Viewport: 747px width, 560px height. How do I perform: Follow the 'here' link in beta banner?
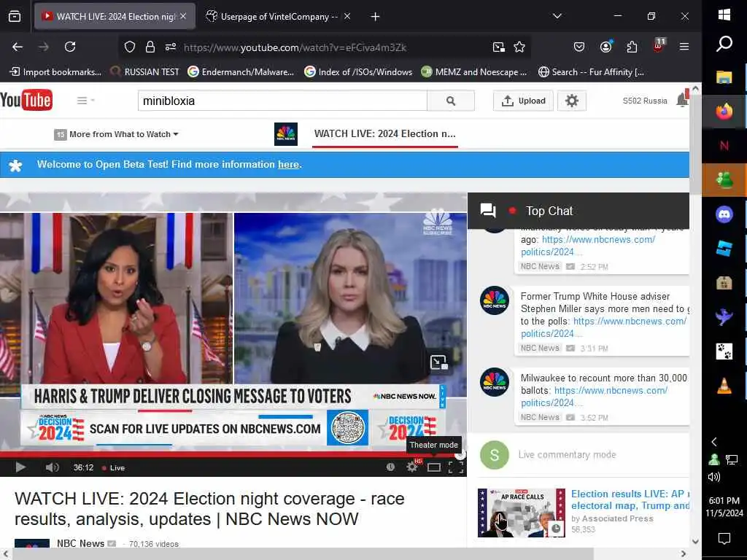tap(289, 164)
